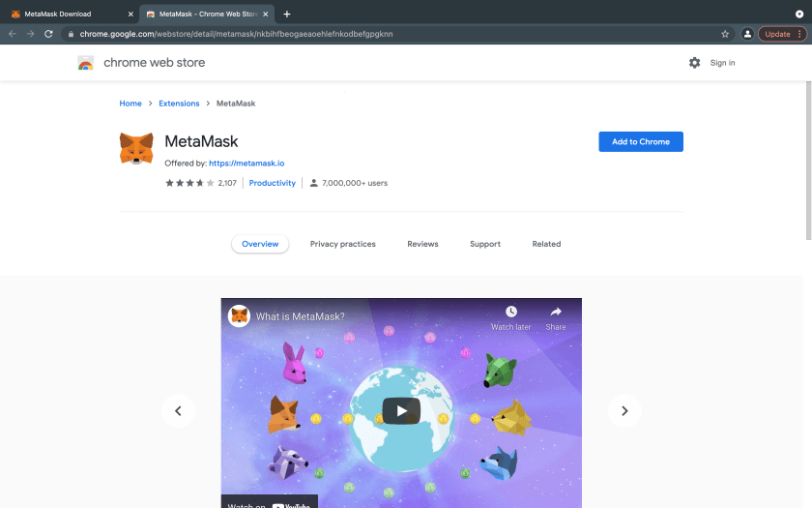The width and height of the screenshot is (812, 508).
Task: Open the Chrome profile avatar icon
Action: pos(747,34)
